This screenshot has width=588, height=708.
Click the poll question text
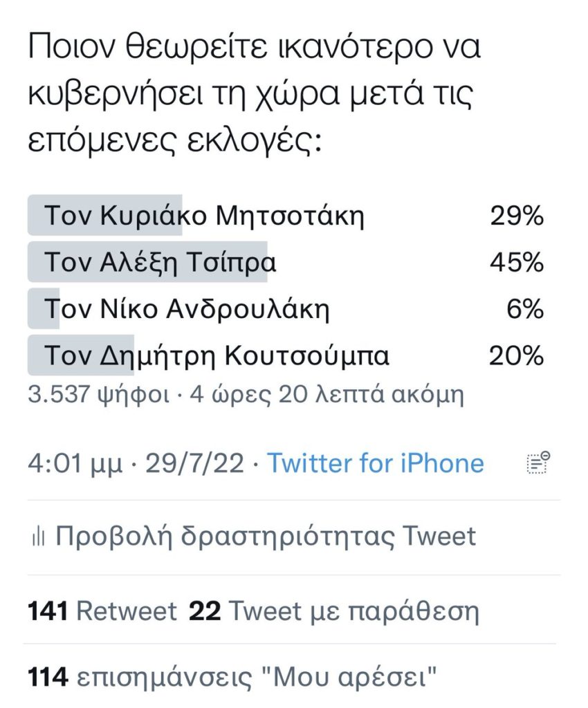click(x=255, y=94)
